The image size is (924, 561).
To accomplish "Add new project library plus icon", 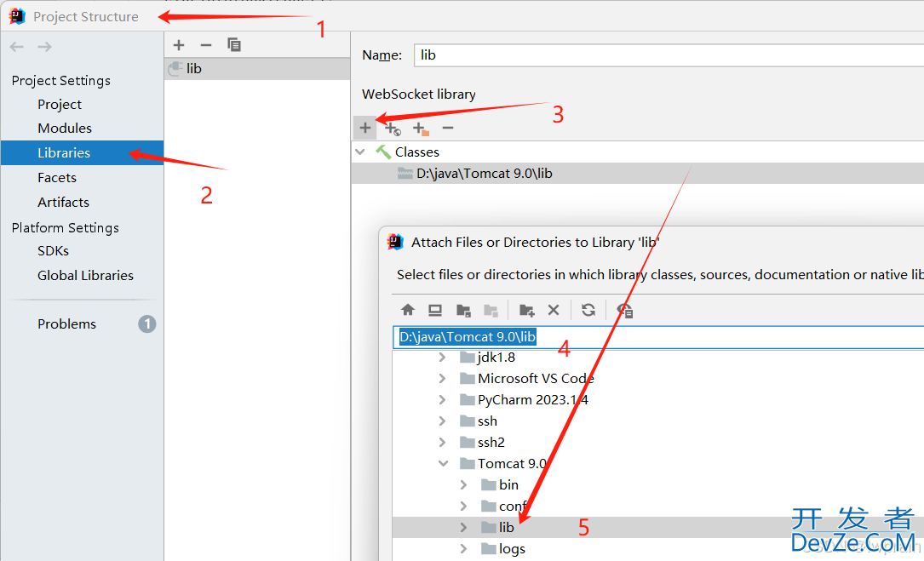I will coord(179,45).
